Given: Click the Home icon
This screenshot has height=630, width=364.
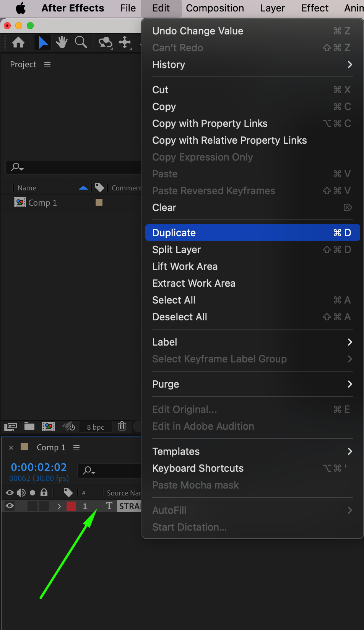Looking at the screenshot, I should (18, 42).
